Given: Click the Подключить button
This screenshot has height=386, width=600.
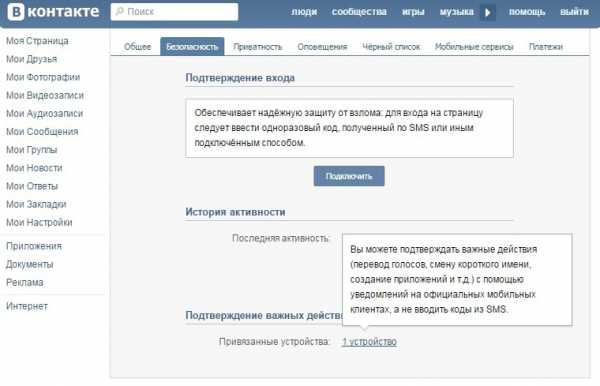Looking at the screenshot, I should 349,176.
